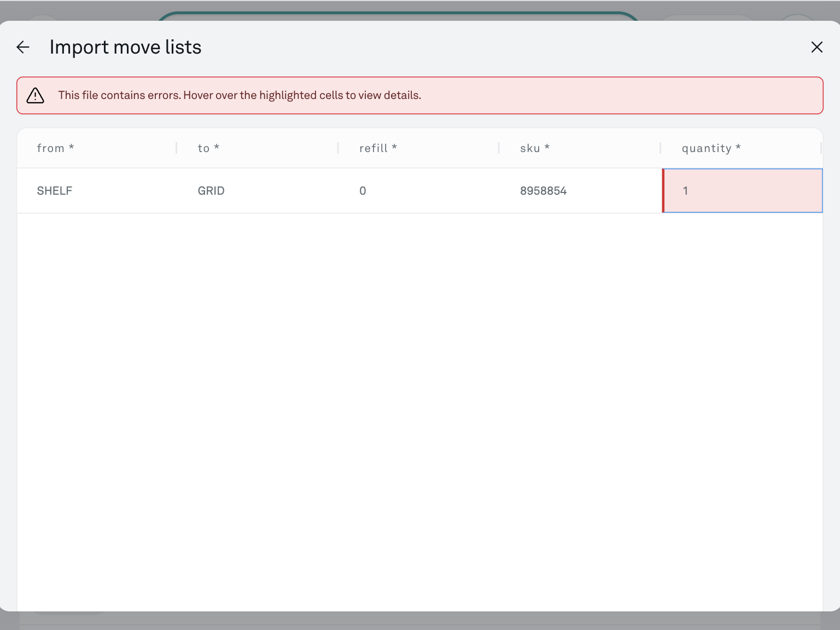The height and width of the screenshot is (630, 840).
Task: Select the 'from' column header
Action: click(55, 148)
